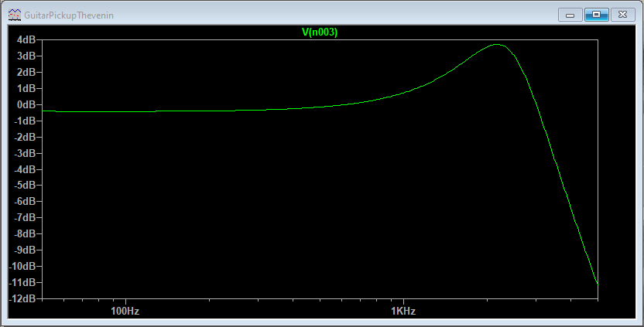This screenshot has width=644, height=327.
Task: Click the 4dB vertical axis label
Action: (x=26, y=39)
